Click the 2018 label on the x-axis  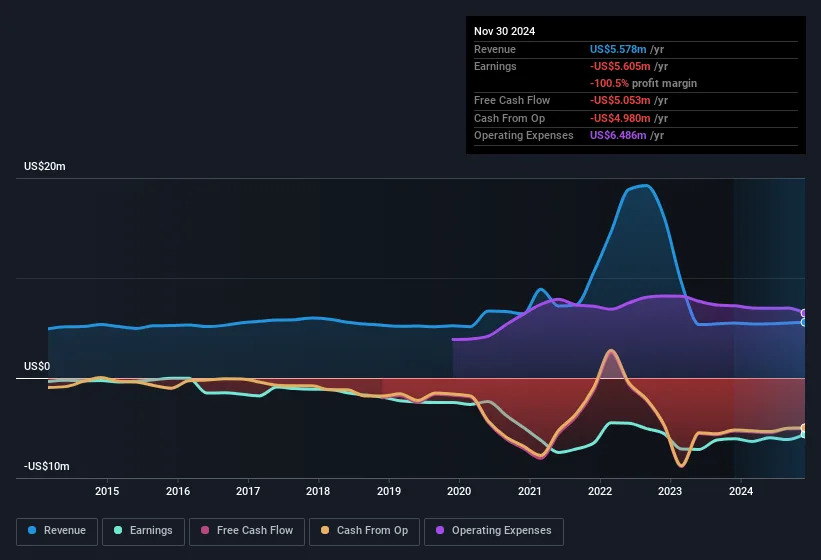[318, 491]
